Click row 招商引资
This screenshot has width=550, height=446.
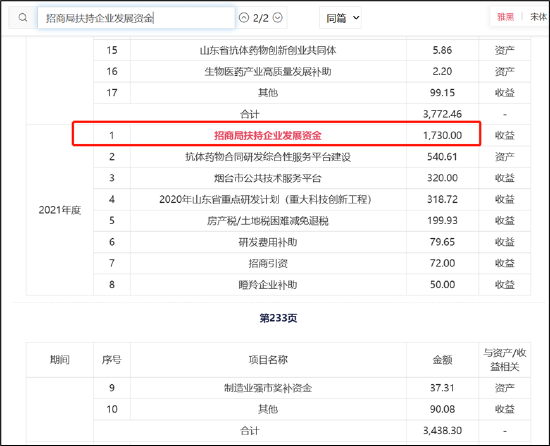point(268,263)
